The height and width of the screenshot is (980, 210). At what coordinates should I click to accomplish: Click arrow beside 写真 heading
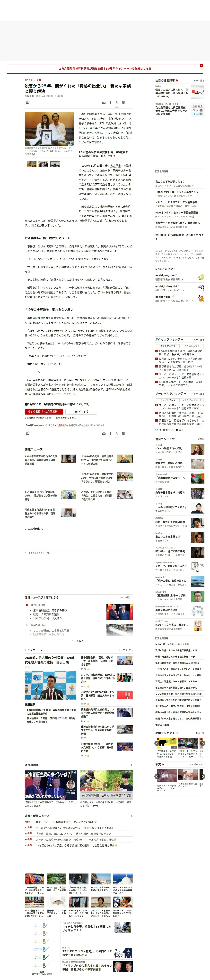163,764
